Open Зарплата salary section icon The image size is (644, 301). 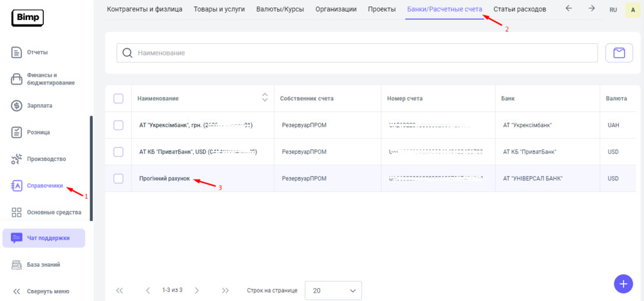[17, 106]
